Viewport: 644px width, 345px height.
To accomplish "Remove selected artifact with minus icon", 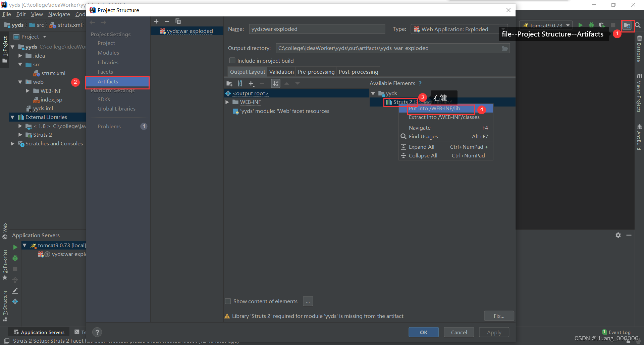I will [167, 21].
